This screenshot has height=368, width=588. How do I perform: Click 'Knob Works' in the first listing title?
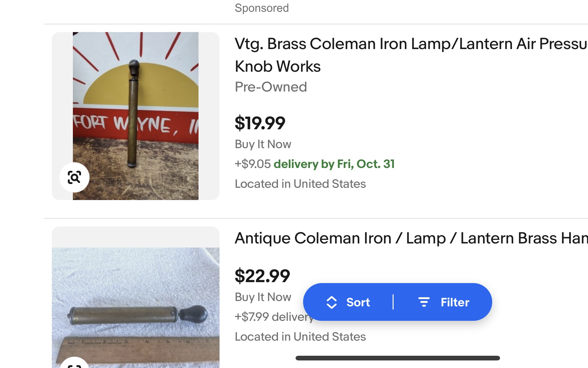click(x=278, y=66)
